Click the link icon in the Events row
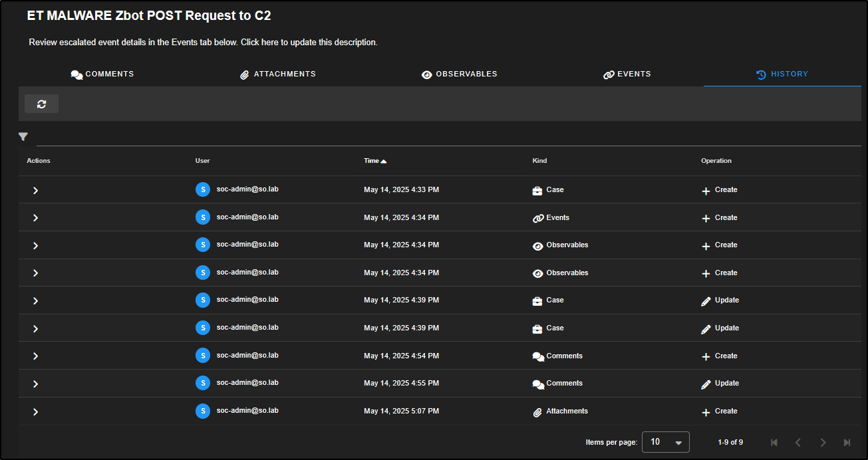The height and width of the screenshot is (460, 868). (x=538, y=218)
